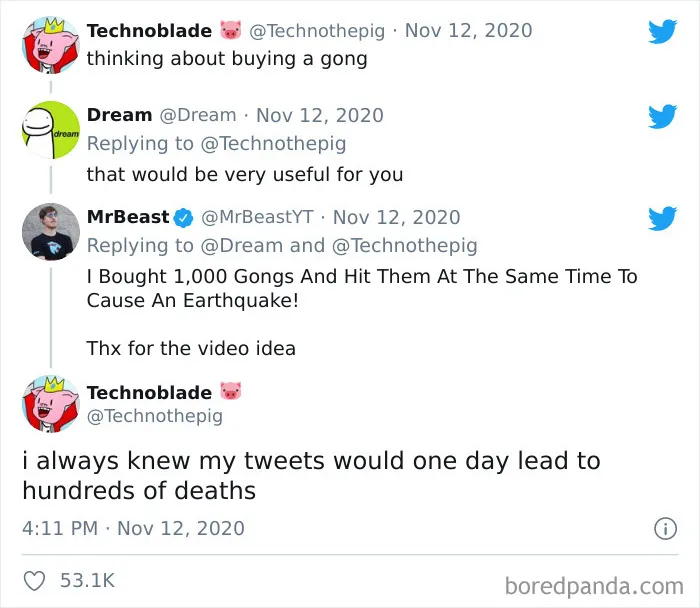Open MrBeast's profile photo
Image resolution: width=700 pixels, height=608 pixels.
coord(51,232)
